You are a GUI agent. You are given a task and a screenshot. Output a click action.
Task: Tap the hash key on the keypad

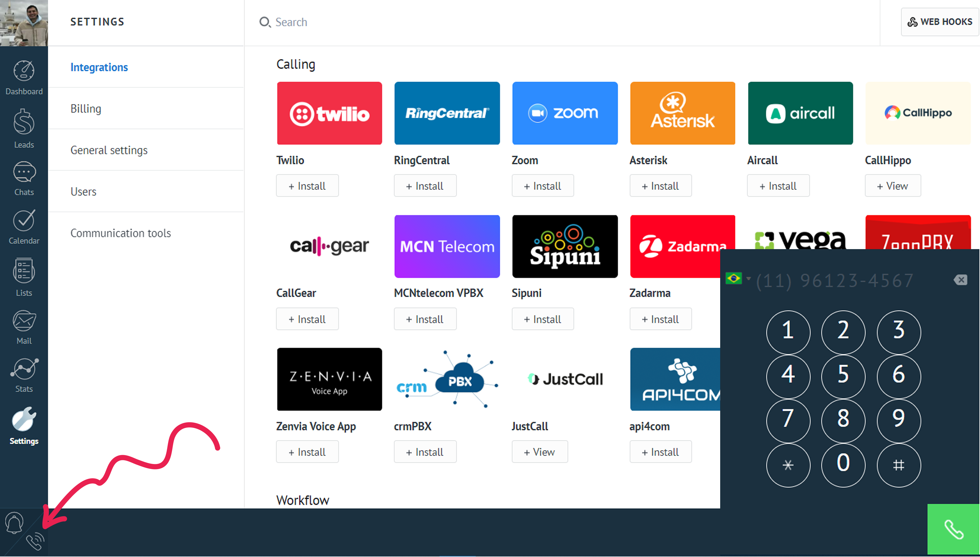coord(899,465)
